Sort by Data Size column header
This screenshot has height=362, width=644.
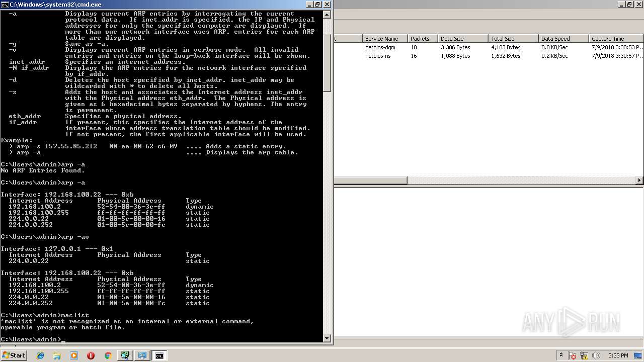(x=463, y=39)
